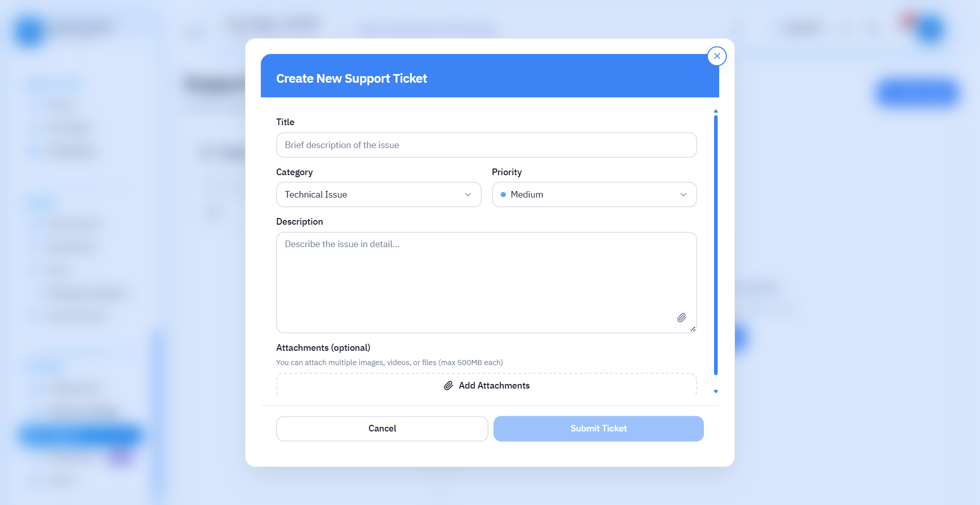Click the modal's vertical scrollbar thumb

tap(716, 245)
